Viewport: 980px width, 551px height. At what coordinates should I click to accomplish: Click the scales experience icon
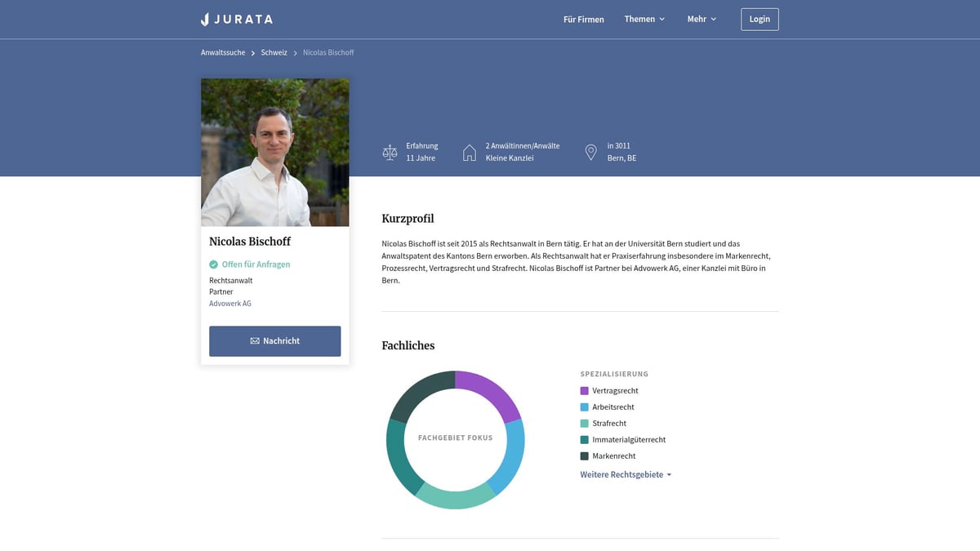(390, 153)
